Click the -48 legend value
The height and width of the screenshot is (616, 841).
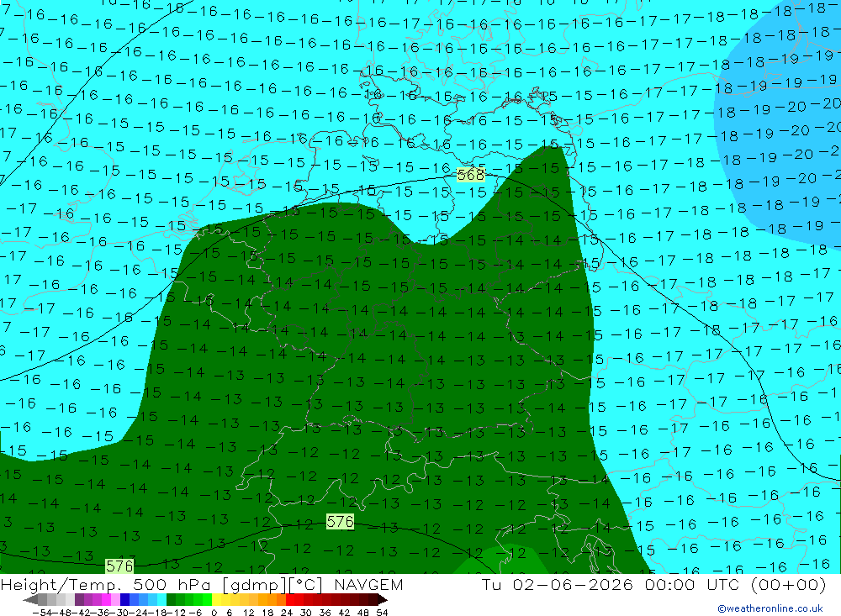[x=61, y=613]
